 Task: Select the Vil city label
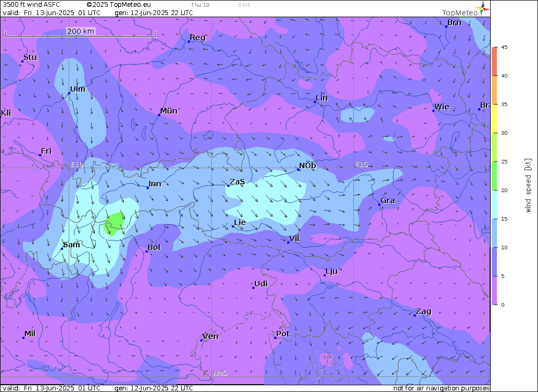click(294, 238)
